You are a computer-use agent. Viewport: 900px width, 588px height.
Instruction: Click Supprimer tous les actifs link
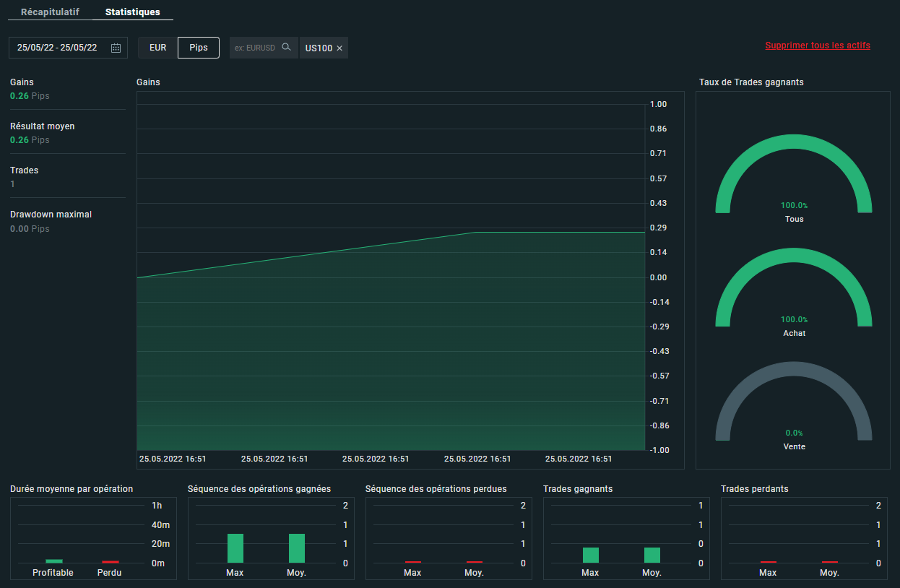tap(817, 46)
